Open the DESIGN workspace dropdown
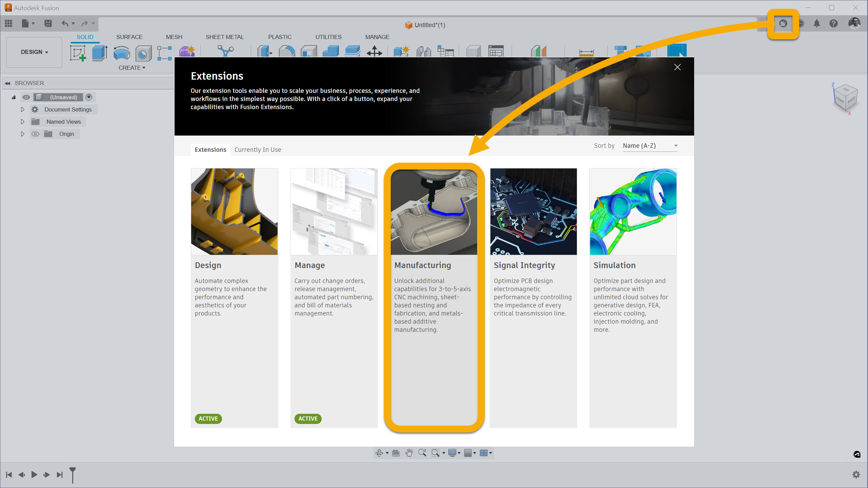 coord(34,52)
